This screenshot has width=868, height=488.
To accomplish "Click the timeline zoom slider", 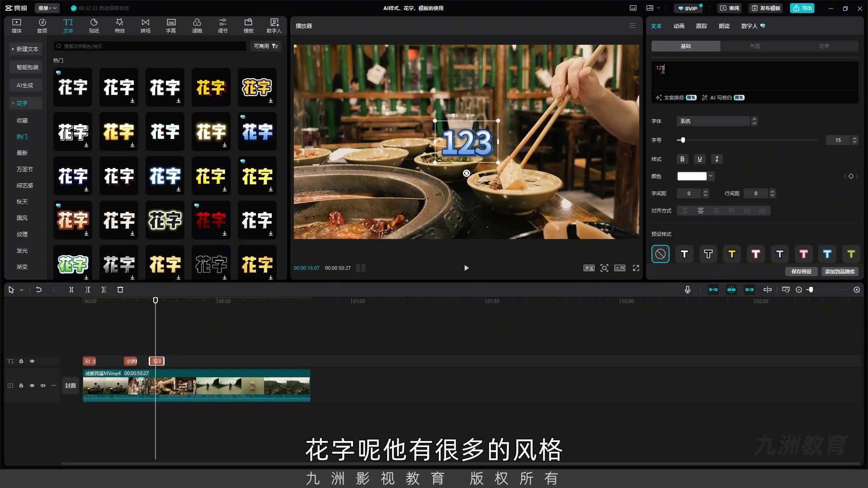I will pos(828,290).
